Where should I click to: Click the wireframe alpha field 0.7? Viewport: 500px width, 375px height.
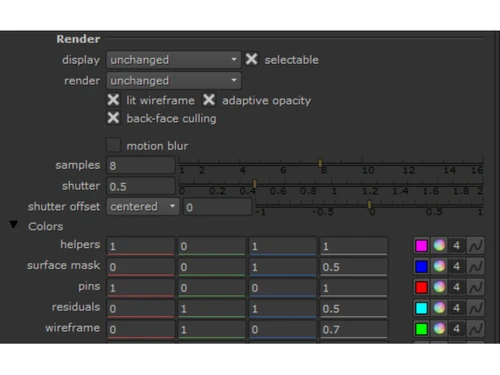pos(354,329)
